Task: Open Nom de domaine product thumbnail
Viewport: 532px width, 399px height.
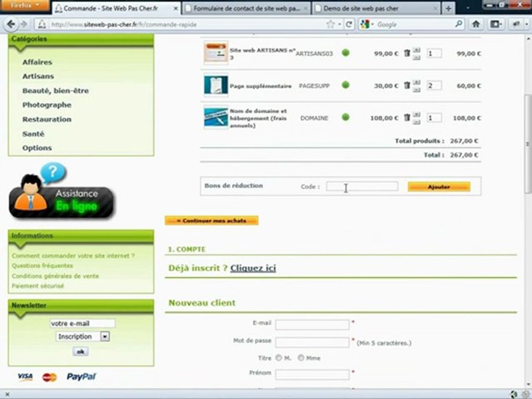Action: point(216,117)
